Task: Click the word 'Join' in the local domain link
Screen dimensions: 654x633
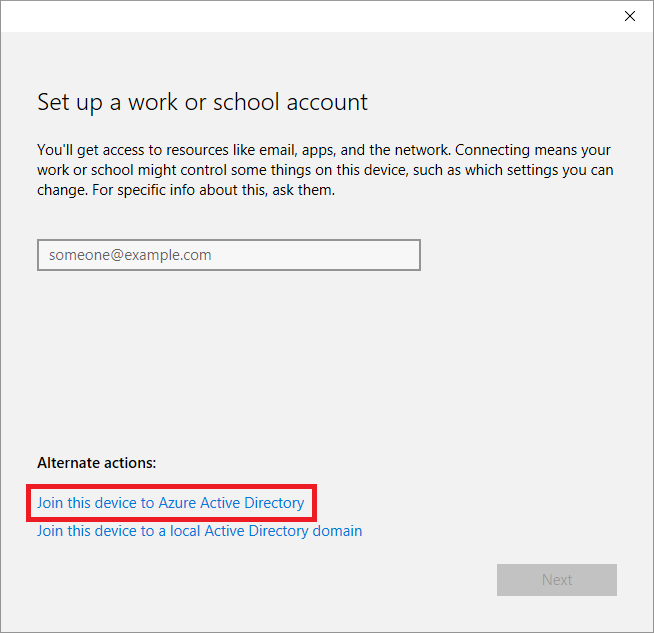Action: coord(50,531)
